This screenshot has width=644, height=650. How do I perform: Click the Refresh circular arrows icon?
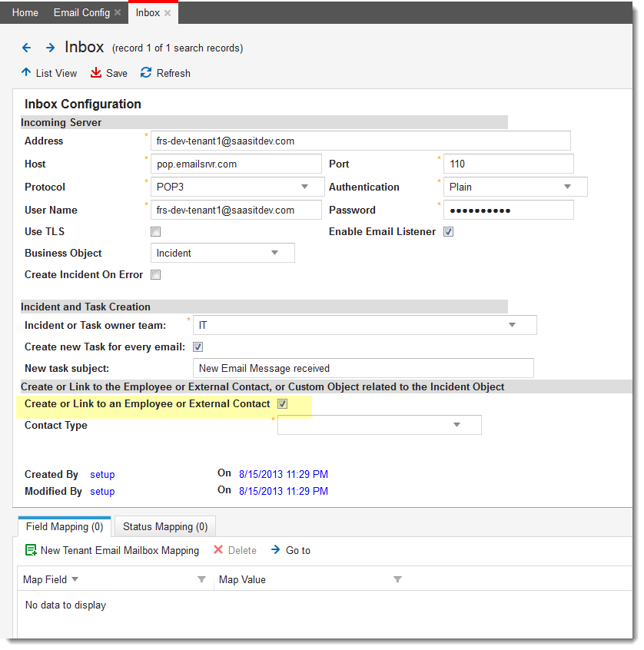tap(146, 72)
